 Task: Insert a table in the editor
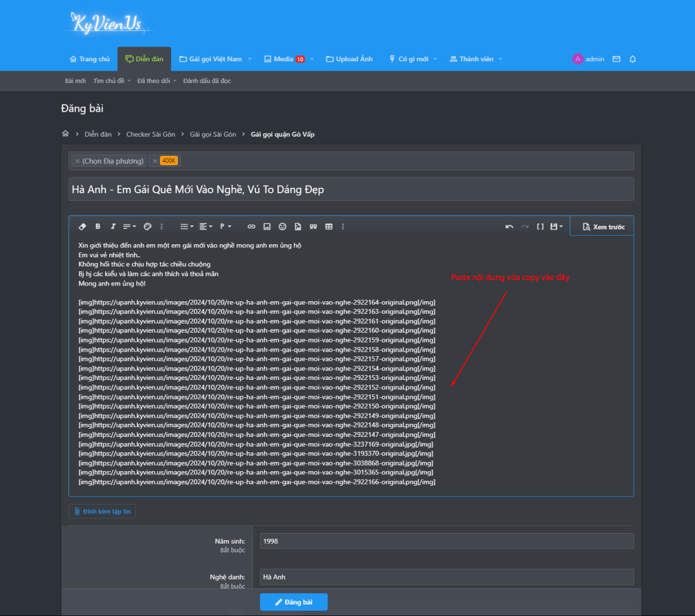click(328, 226)
